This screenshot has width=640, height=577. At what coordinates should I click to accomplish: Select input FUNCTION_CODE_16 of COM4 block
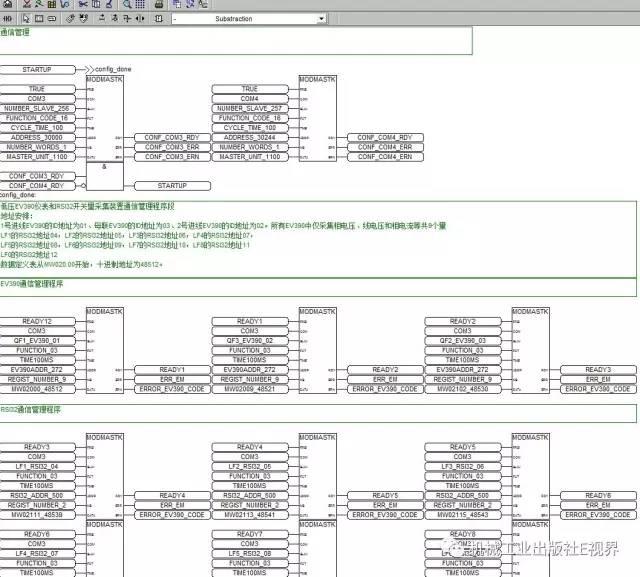click(250, 118)
